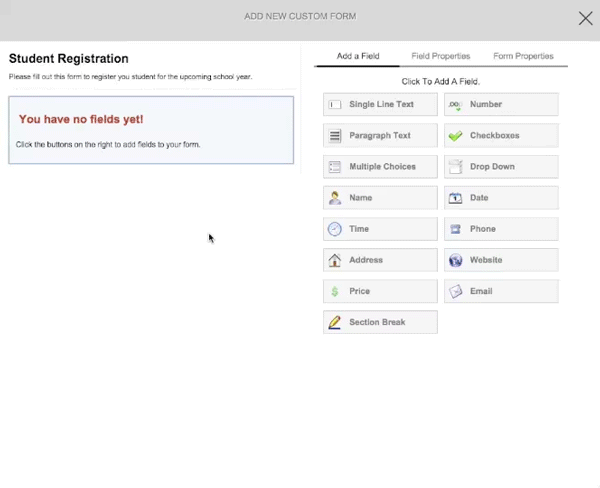Screen dimensions: 600x488
Task: Add a Number field
Action: (501, 105)
